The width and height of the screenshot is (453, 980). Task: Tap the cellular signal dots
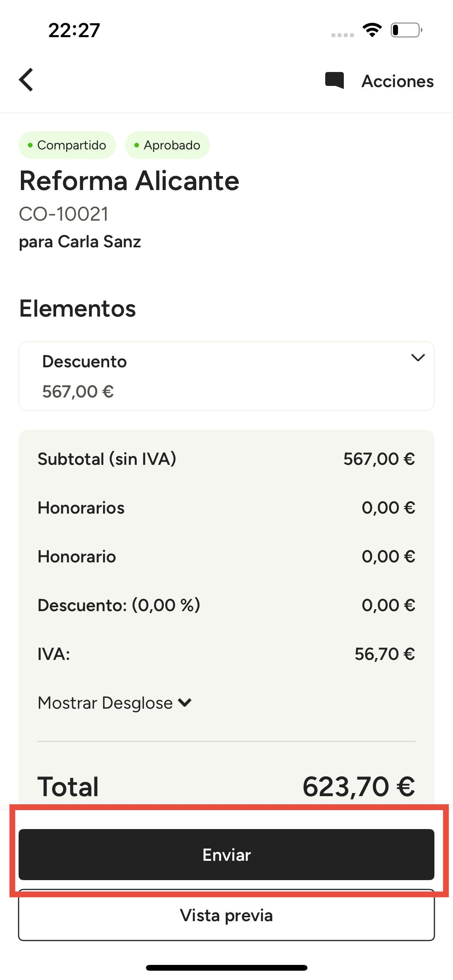[x=343, y=35]
